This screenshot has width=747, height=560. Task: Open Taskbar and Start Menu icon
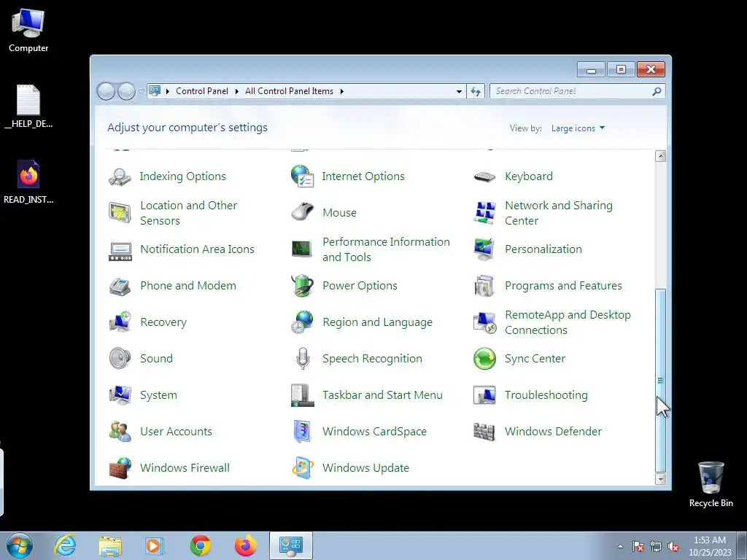(x=303, y=395)
